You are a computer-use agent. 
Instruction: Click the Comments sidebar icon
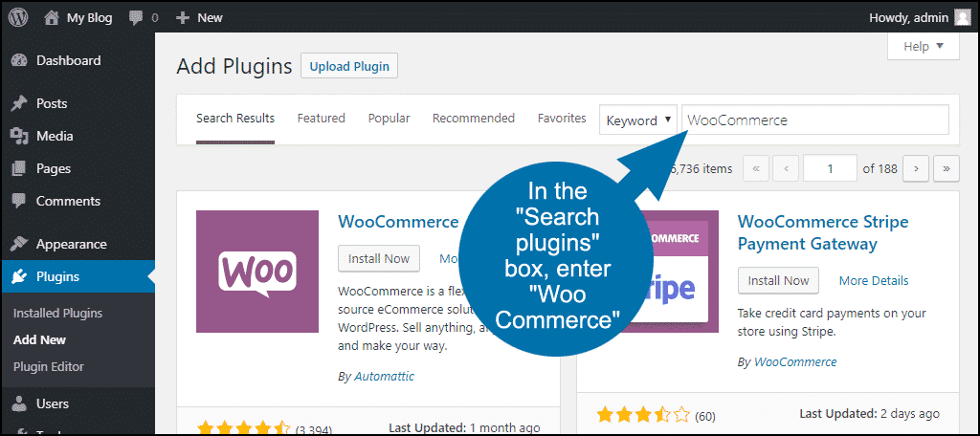click(x=19, y=201)
